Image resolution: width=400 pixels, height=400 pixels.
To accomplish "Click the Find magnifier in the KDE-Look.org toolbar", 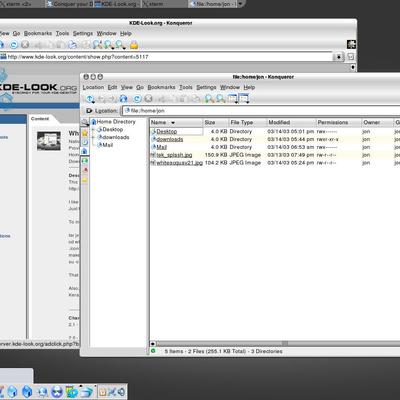I will point(97,44).
